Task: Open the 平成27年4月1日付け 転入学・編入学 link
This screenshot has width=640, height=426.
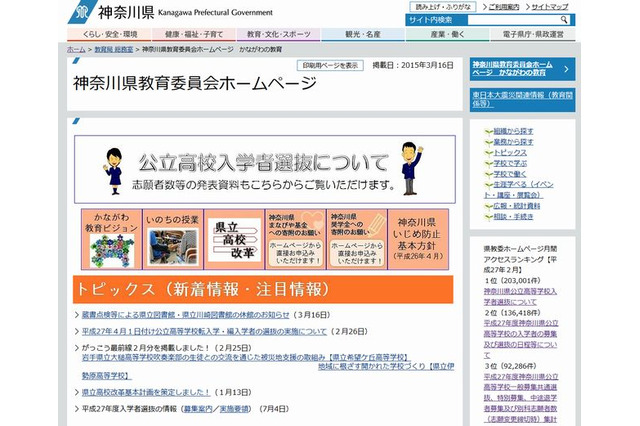Action: (x=204, y=331)
